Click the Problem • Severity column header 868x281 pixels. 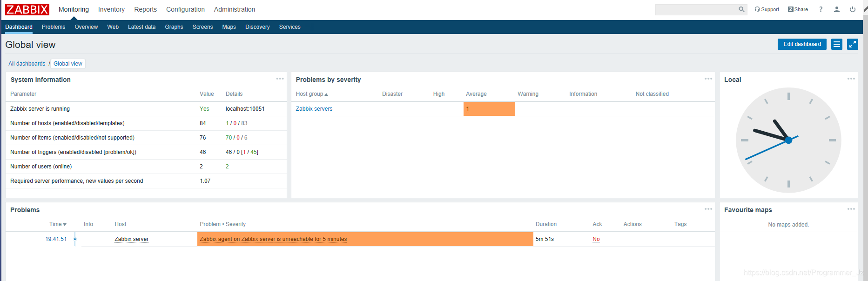pyautogui.click(x=222, y=224)
